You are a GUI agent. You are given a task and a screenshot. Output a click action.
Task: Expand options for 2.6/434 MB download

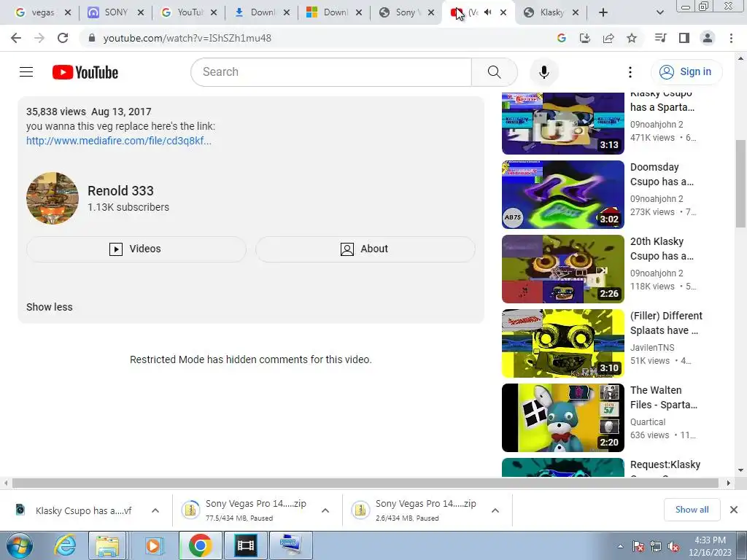495,510
